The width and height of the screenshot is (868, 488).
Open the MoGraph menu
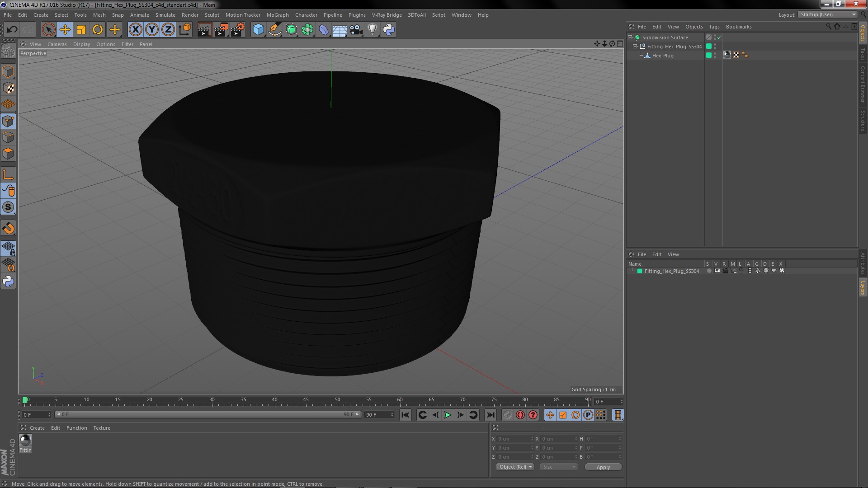click(x=277, y=15)
